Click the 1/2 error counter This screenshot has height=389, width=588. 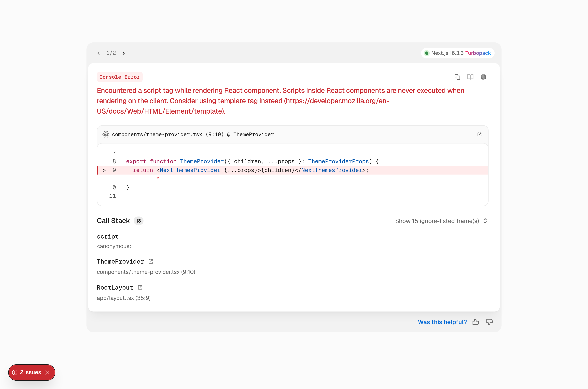(111, 53)
